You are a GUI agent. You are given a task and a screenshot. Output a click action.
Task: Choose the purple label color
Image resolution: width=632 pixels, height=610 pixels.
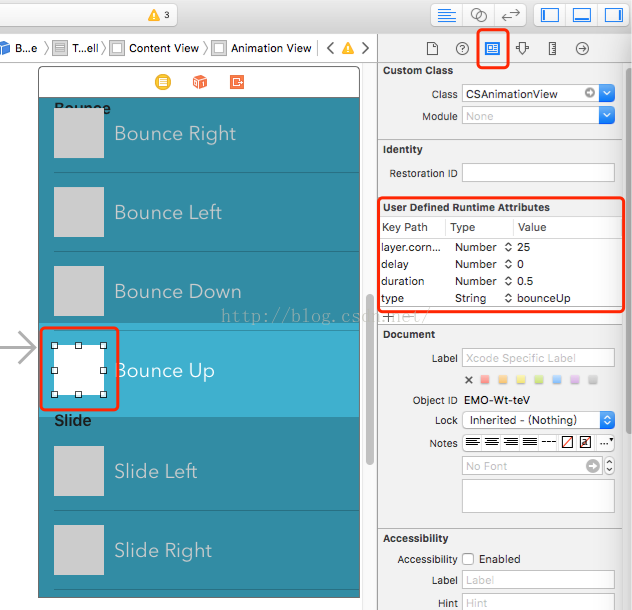coord(575,379)
